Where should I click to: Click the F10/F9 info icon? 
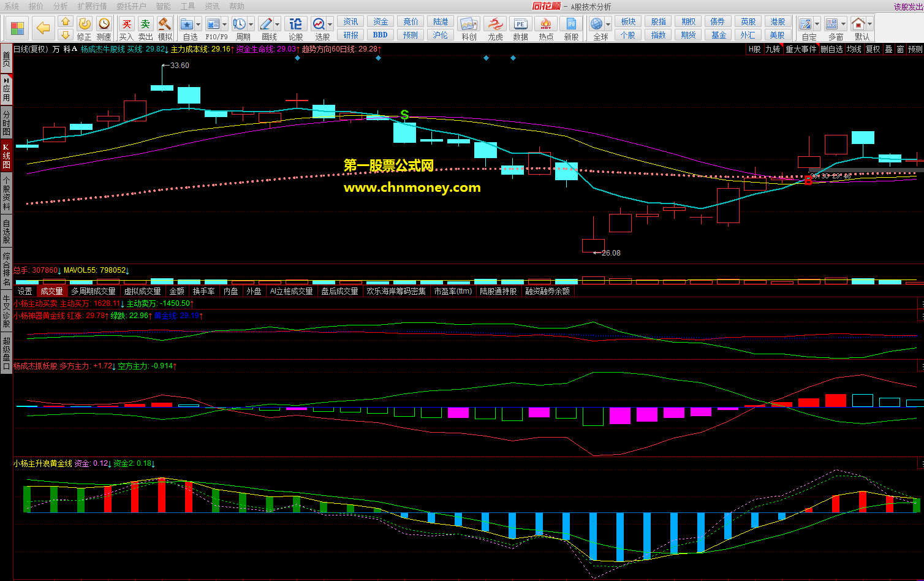pyautogui.click(x=213, y=24)
